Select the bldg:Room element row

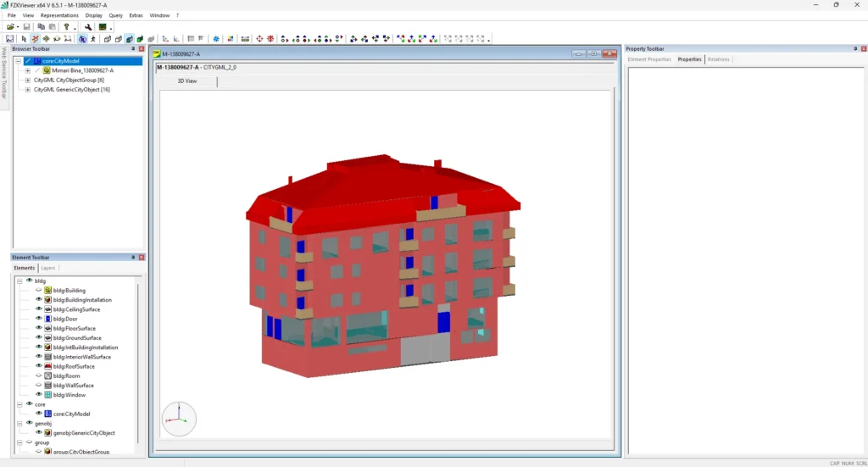click(x=66, y=375)
